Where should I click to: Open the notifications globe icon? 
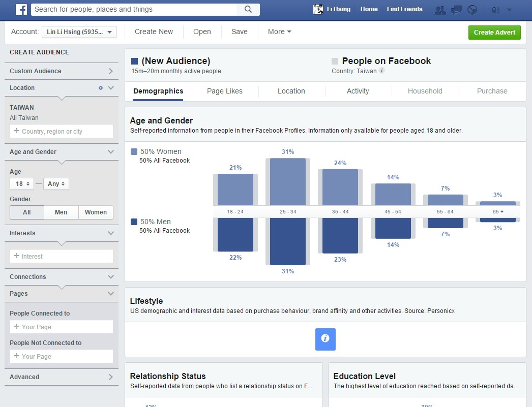(x=472, y=10)
